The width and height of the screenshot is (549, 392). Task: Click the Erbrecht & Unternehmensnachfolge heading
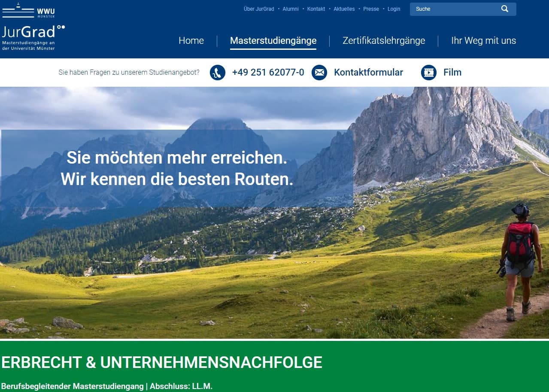162,363
